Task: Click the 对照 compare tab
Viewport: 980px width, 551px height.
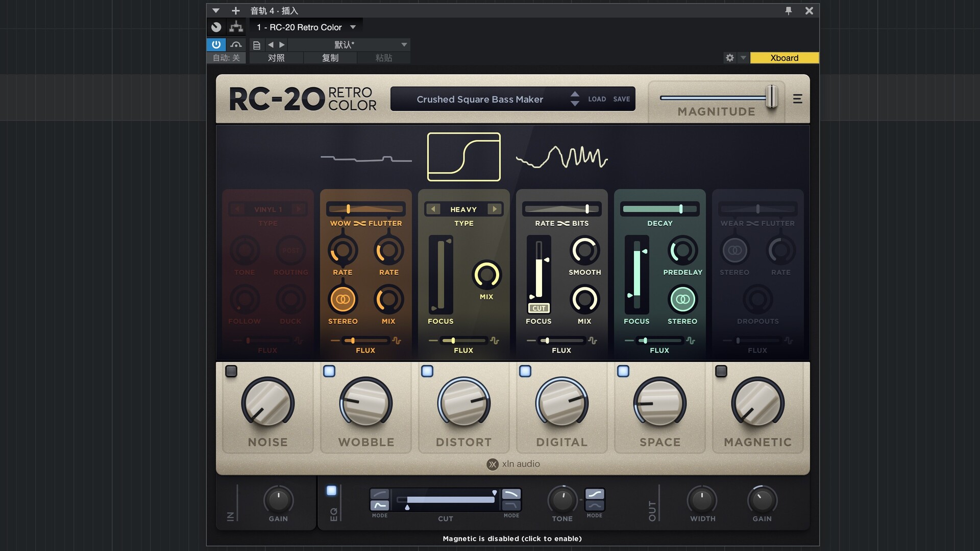Action: pos(276,58)
